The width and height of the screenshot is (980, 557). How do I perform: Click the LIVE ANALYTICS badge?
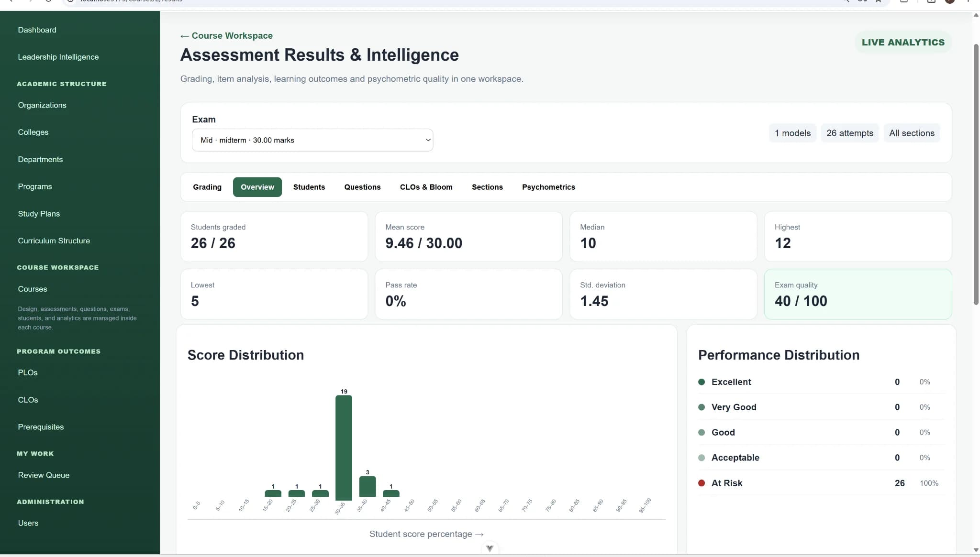pyautogui.click(x=903, y=42)
